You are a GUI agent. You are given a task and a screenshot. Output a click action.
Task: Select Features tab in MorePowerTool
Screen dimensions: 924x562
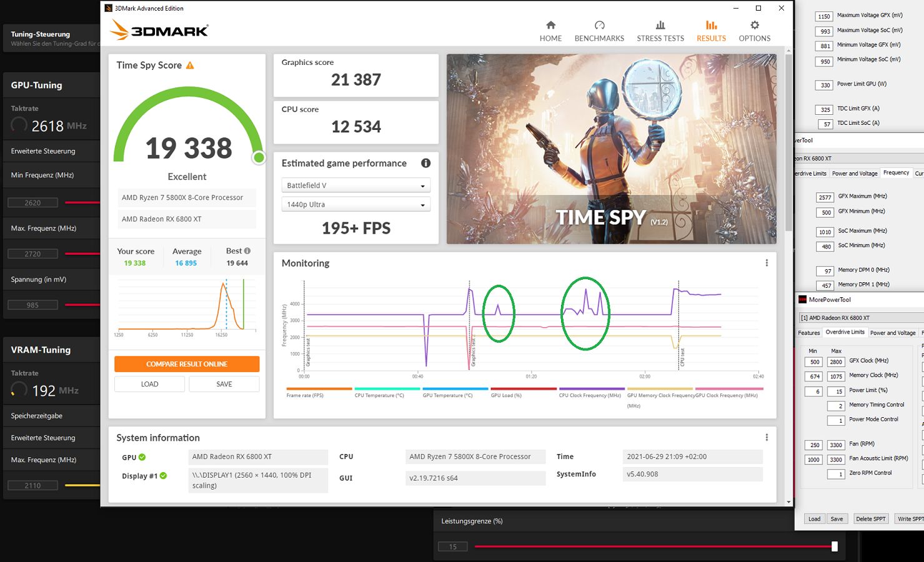(808, 333)
